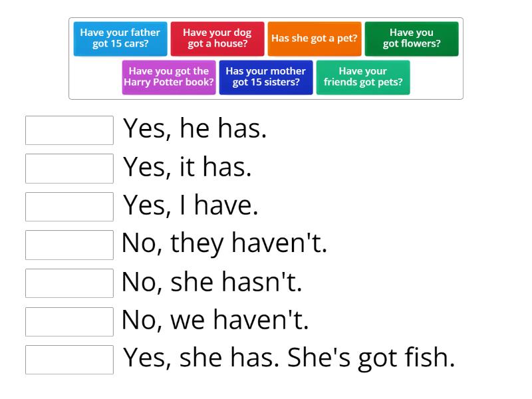The height and width of the screenshot is (399, 532).
Task: Click the blank box beside 'No, they haven't.'
Action: click(x=69, y=245)
